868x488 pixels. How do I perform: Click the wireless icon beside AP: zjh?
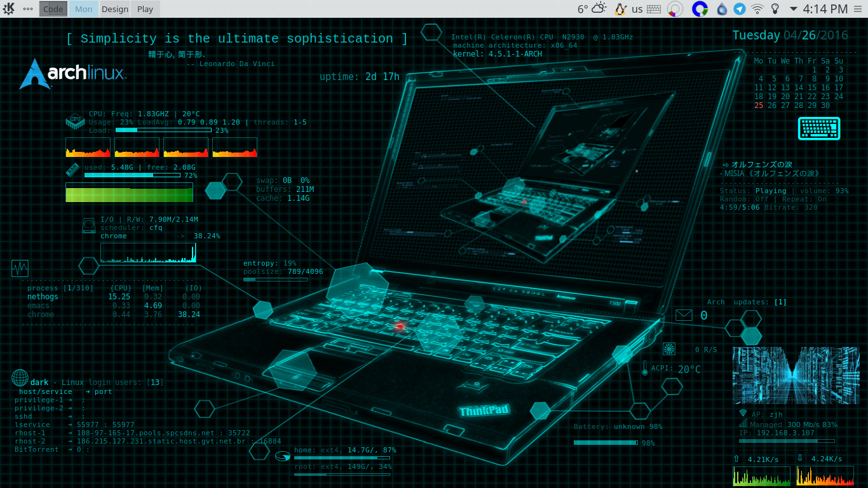coord(743,414)
